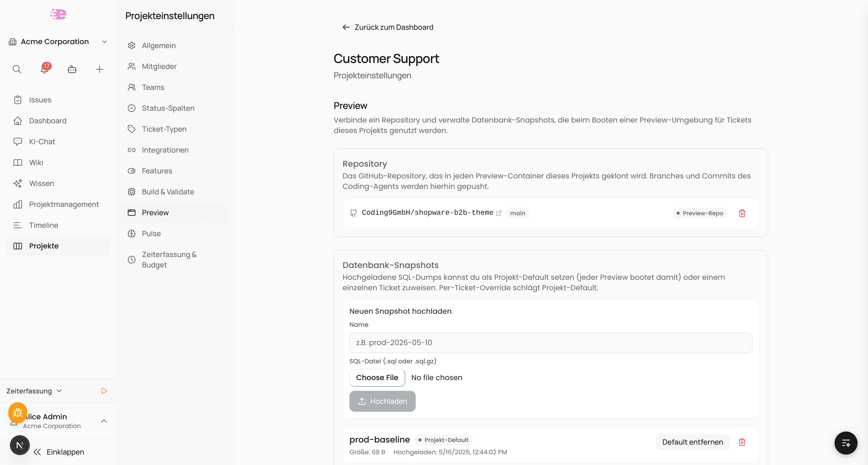Open the search icon in sidebar
The width and height of the screenshot is (868, 465).
point(17,69)
